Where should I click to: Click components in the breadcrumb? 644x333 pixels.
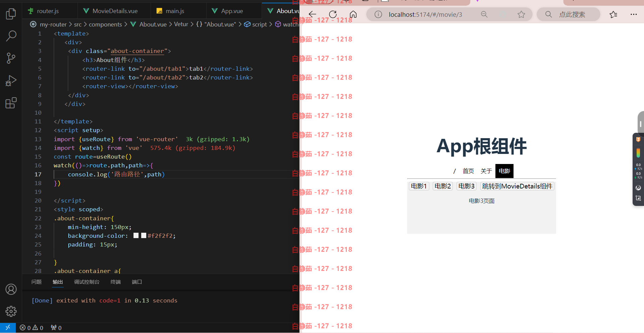click(105, 24)
